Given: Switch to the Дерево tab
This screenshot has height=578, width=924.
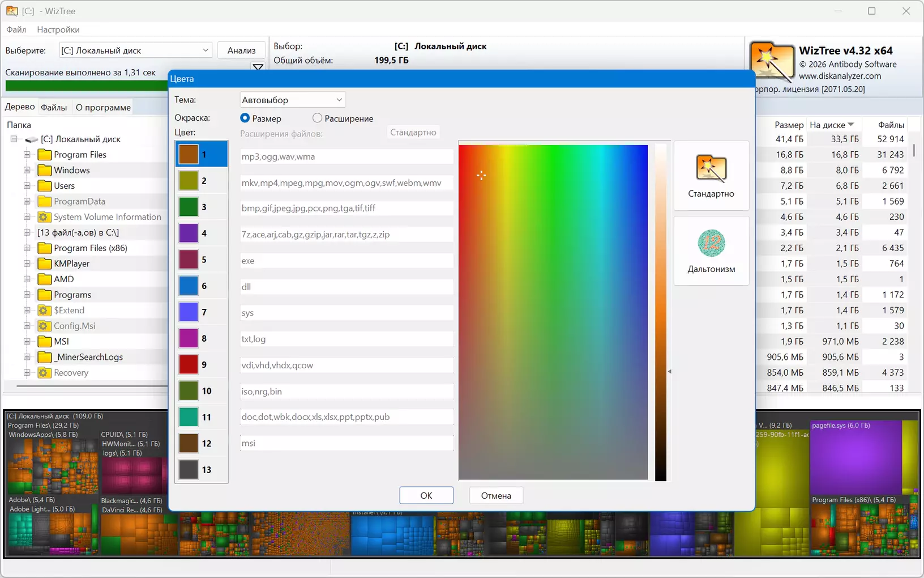Looking at the screenshot, I should coord(20,107).
